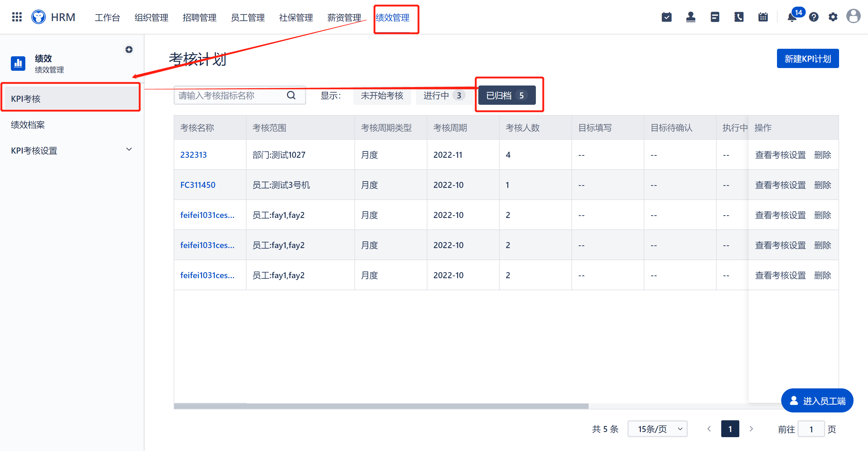Go to the 工作台 menu
The height and width of the screenshot is (451, 868).
(x=107, y=17)
